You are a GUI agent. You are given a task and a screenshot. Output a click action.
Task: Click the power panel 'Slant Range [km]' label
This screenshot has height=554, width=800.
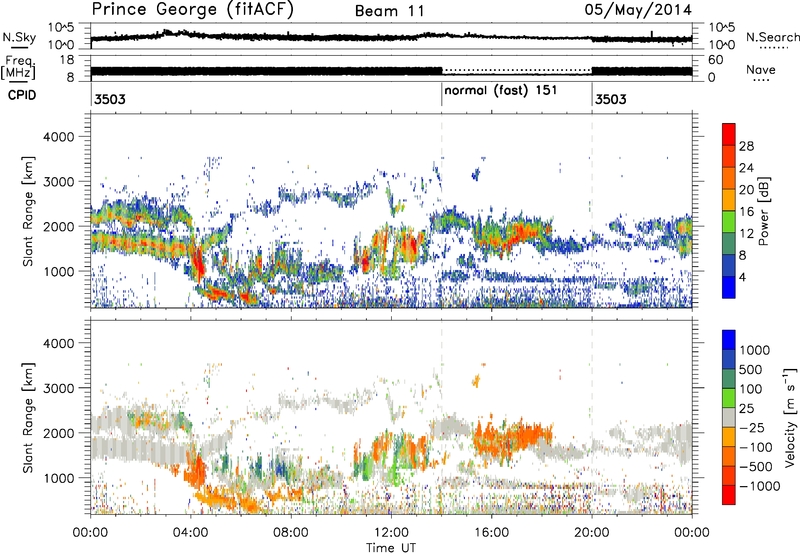[x=28, y=211]
